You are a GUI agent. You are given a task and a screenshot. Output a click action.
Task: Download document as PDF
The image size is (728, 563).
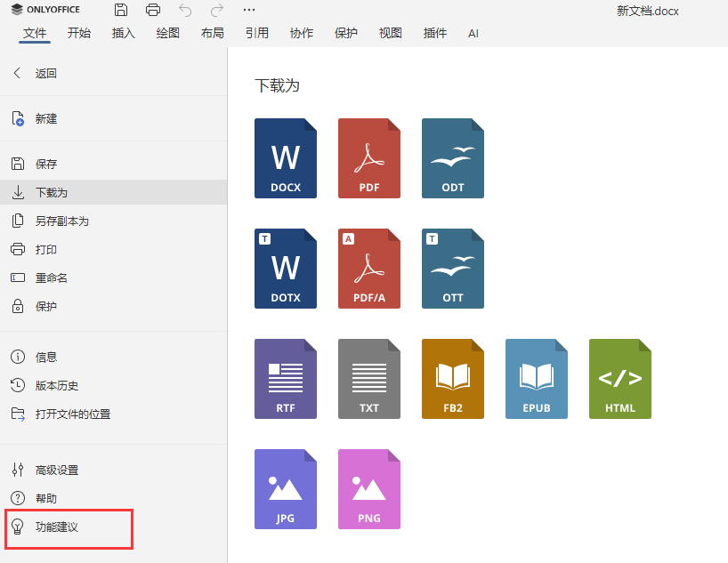(x=369, y=158)
